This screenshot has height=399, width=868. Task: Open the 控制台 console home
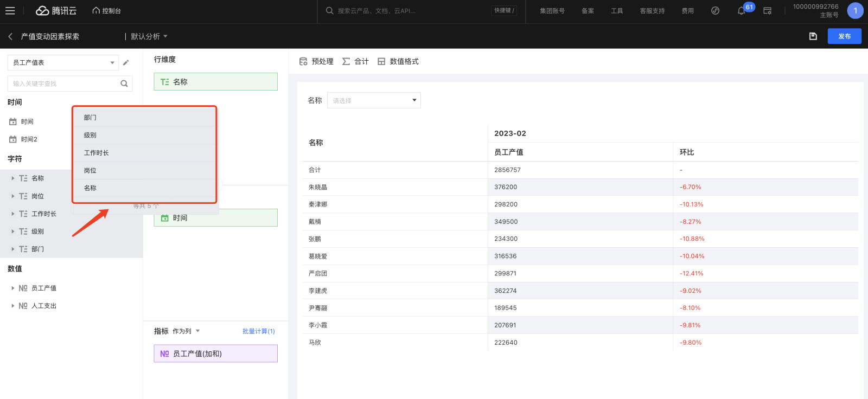106,11
